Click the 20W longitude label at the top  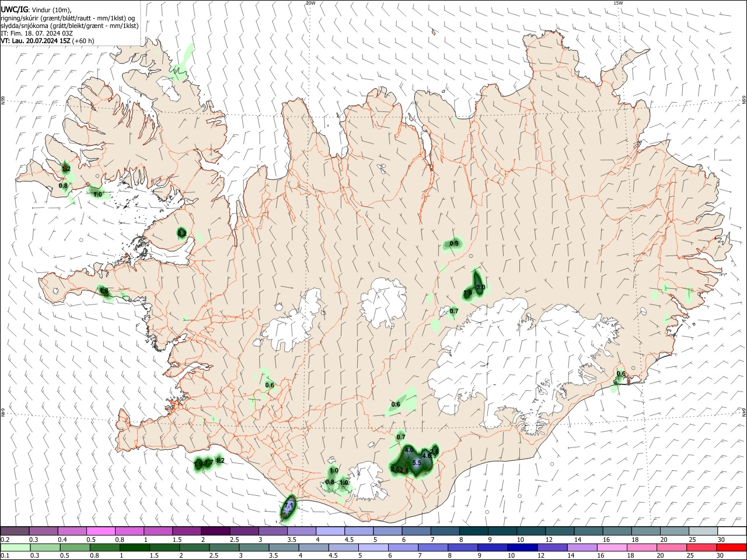click(x=310, y=3)
